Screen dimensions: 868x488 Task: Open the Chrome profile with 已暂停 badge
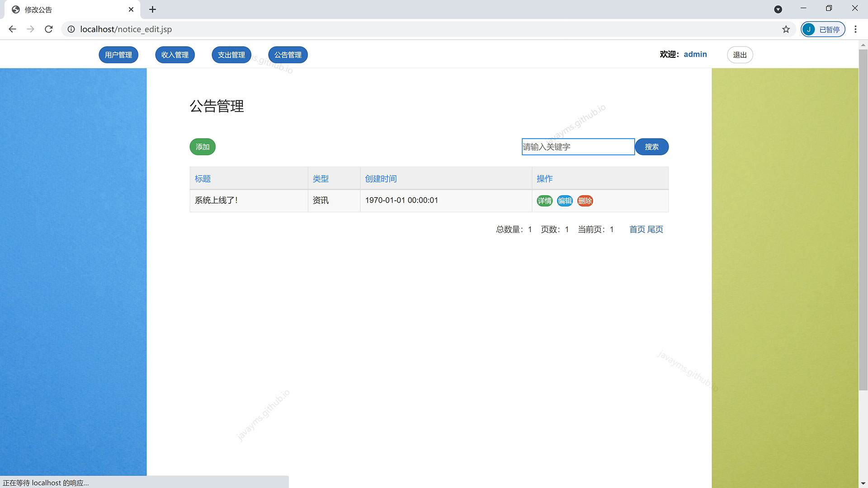coord(822,29)
